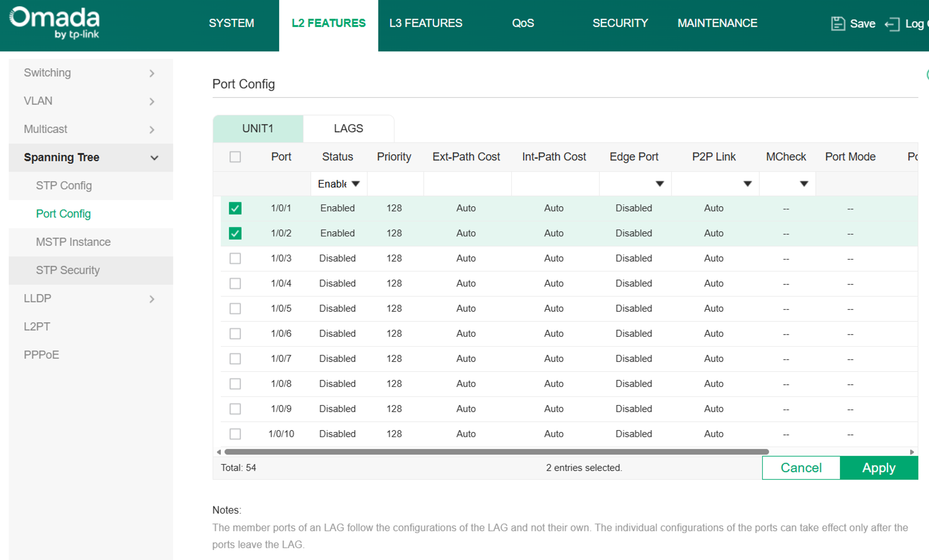Image resolution: width=929 pixels, height=560 pixels.
Task: Toggle the select-all header checkbox
Action: [235, 157]
